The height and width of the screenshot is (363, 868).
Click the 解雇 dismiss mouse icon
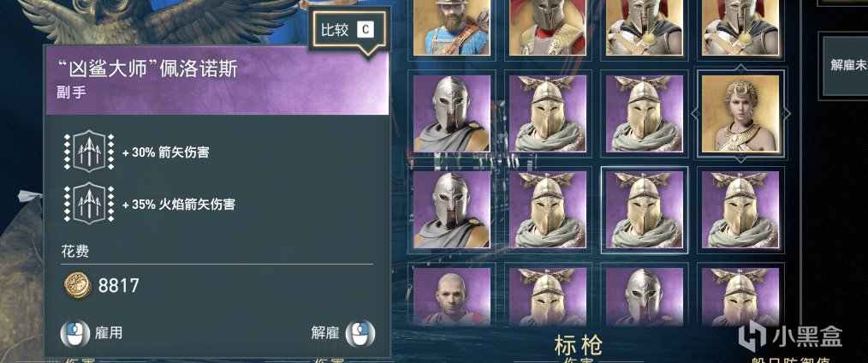(x=360, y=334)
